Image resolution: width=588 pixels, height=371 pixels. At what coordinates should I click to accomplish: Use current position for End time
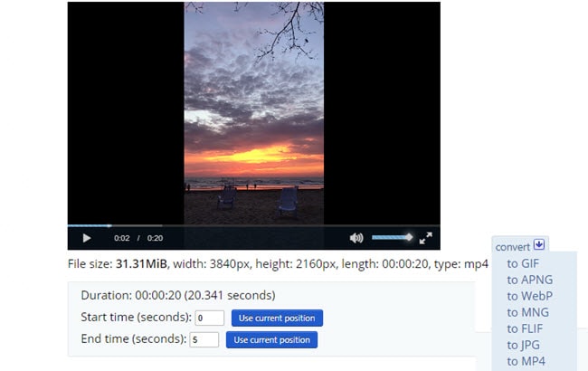coord(272,340)
